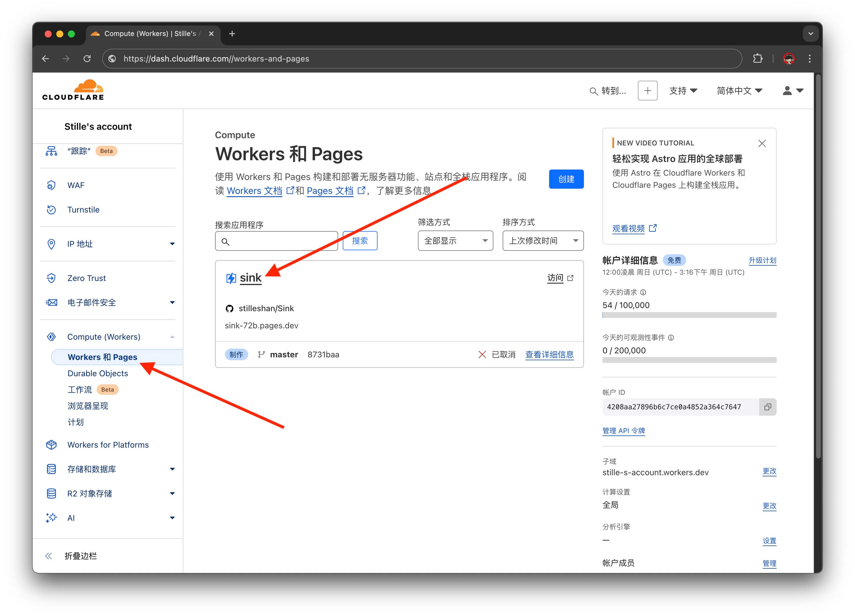Expand the 存储和数据库 section

click(x=172, y=469)
